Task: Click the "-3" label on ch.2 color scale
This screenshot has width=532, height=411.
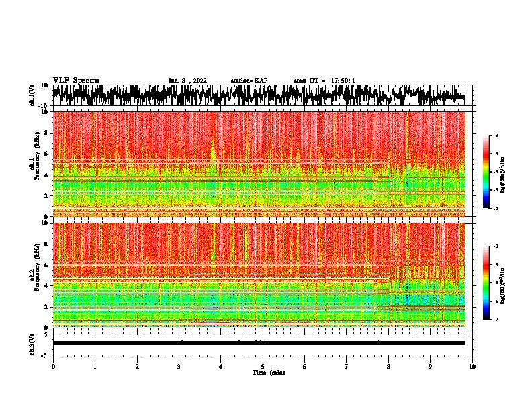Action: pyautogui.click(x=496, y=246)
